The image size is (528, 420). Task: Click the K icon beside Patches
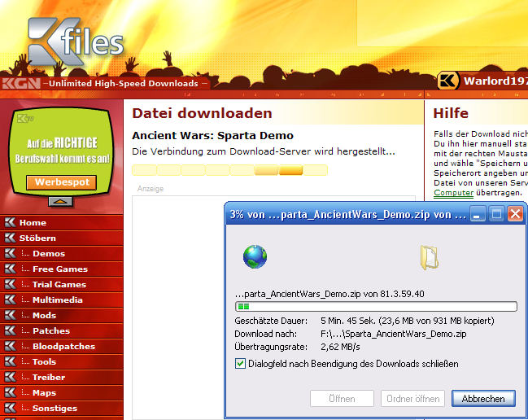[x=10, y=330]
